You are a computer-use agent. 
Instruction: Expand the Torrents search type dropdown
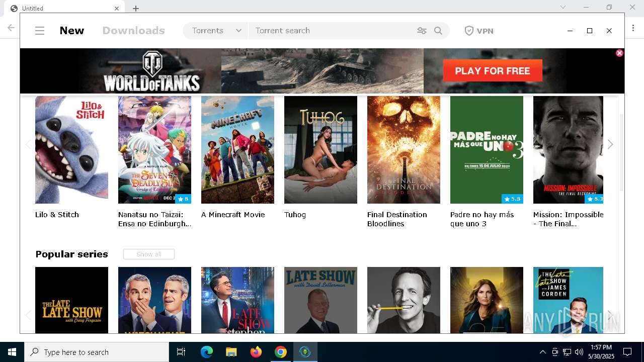pyautogui.click(x=216, y=31)
